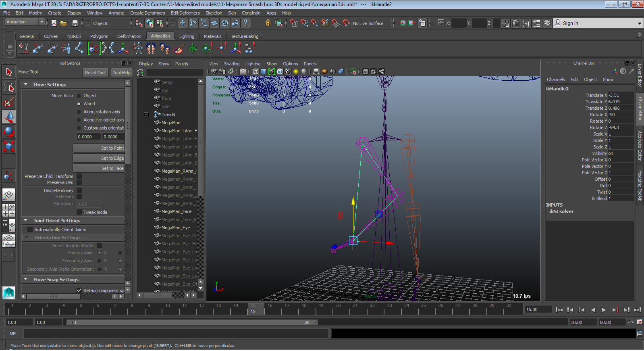This screenshot has height=351, width=644.
Task: Open the coordinate input mode dropdown arrow
Action: (x=435, y=23)
